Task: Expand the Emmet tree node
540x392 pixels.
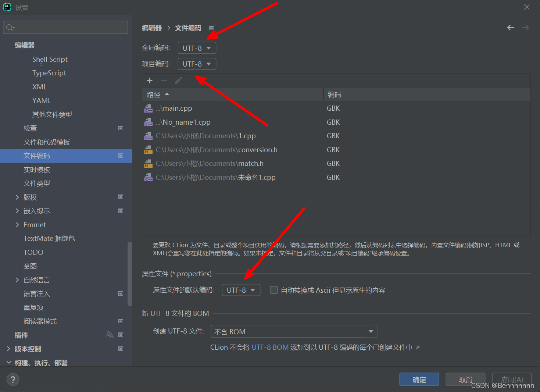Action: [17, 225]
